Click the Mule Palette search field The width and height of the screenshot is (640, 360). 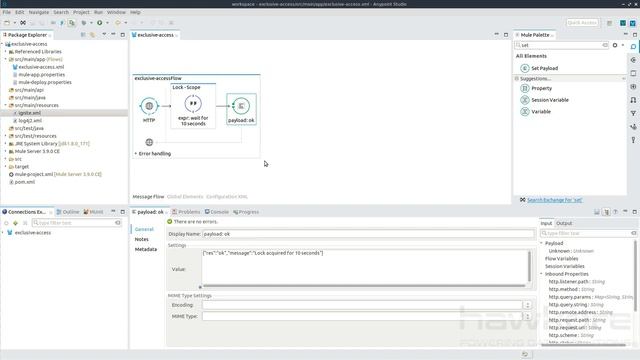[561, 45]
